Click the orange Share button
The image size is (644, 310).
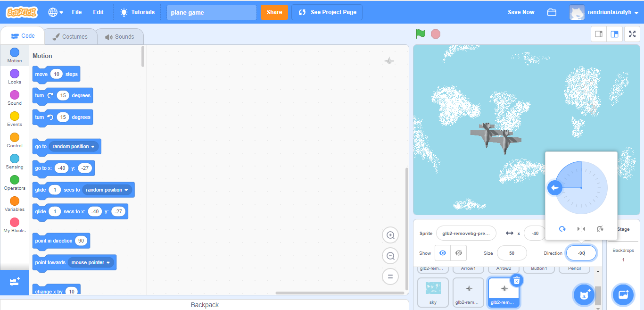click(274, 12)
